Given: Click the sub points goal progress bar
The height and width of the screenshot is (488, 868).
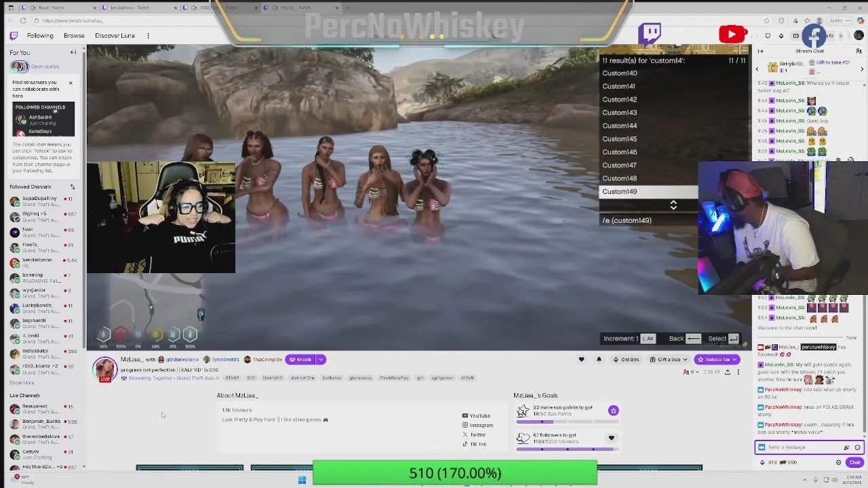Looking at the screenshot, I should coord(568,422).
